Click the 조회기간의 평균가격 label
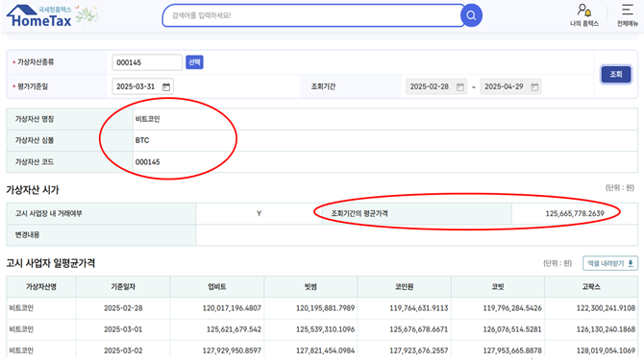The width and height of the screenshot is (644, 362). click(x=359, y=213)
